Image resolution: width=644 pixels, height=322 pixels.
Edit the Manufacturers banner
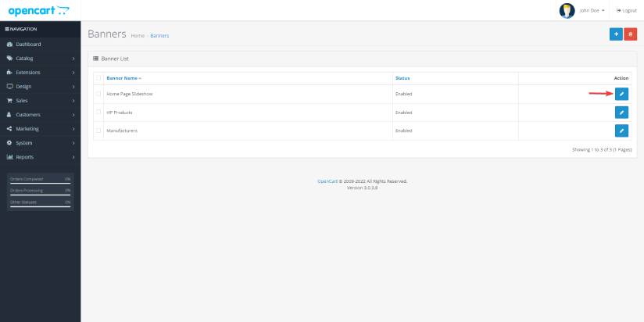(621, 131)
